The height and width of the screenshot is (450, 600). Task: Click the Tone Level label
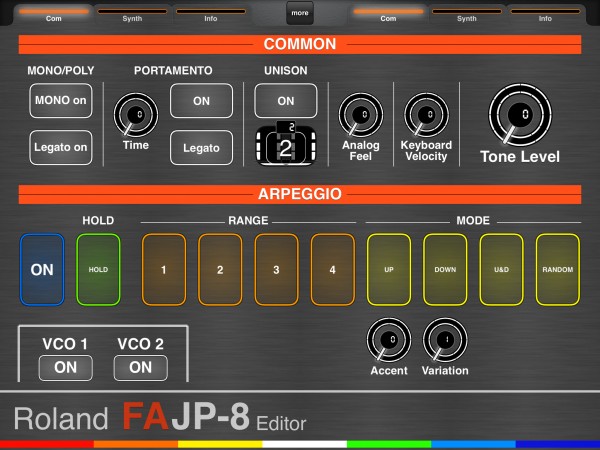[520, 157]
